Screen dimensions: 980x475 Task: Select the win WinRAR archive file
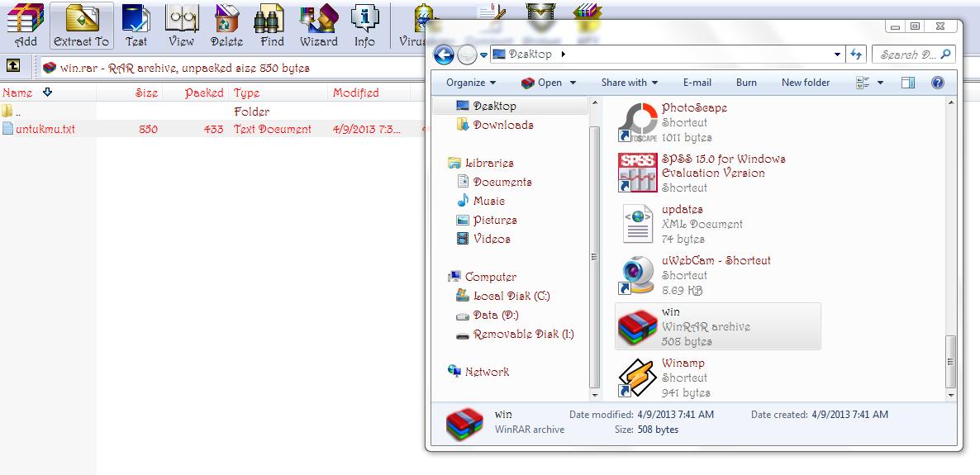tap(717, 326)
